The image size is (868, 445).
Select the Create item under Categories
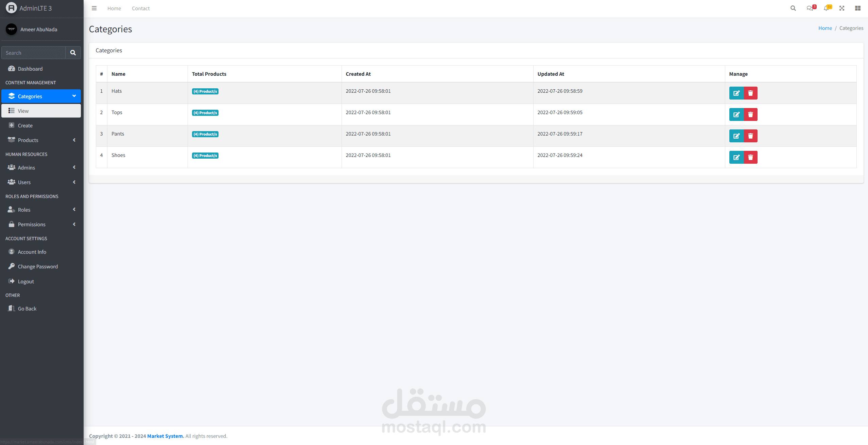[x=25, y=125]
